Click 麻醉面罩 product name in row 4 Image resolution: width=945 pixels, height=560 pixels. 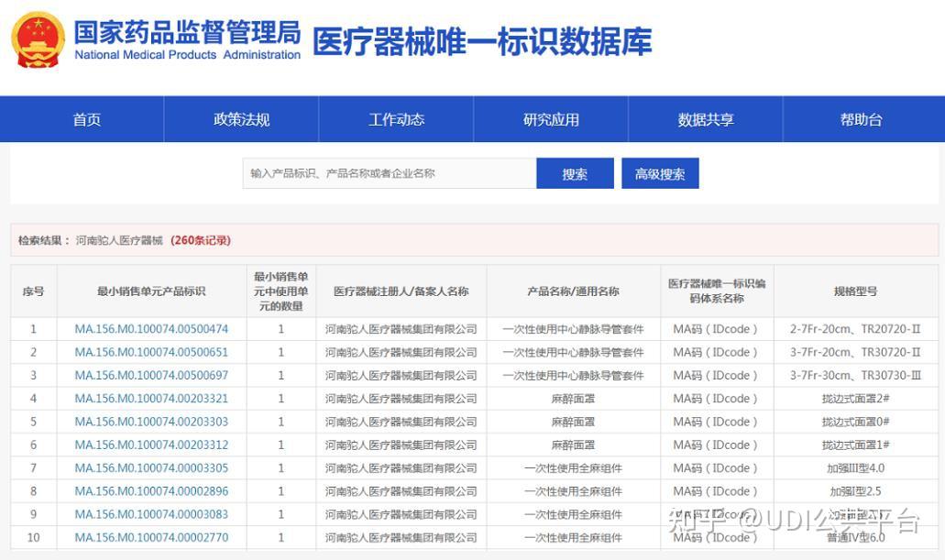573,399
